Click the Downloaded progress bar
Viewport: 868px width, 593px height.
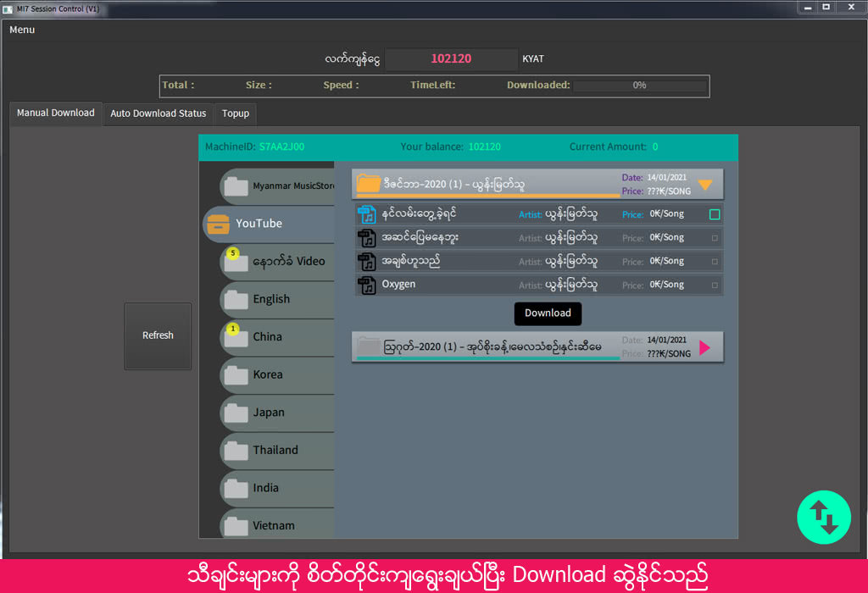(639, 86)
